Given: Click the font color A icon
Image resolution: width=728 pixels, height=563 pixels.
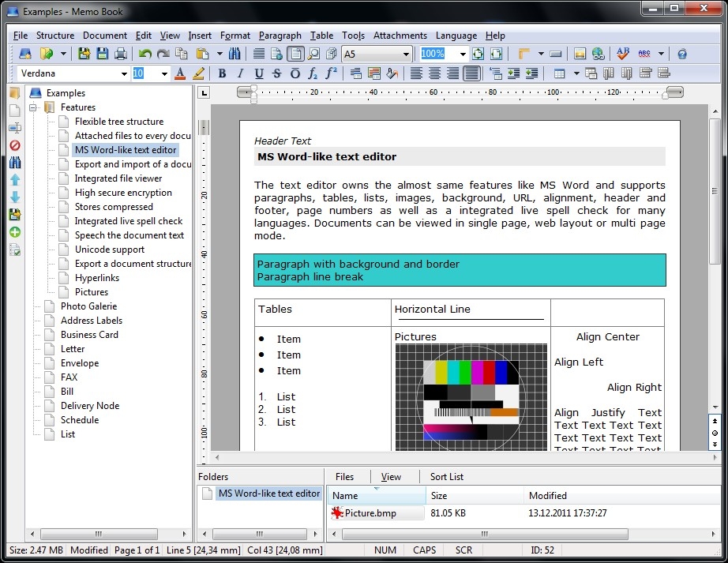Looking at the screenshot, I should click(x=180, y=73).
